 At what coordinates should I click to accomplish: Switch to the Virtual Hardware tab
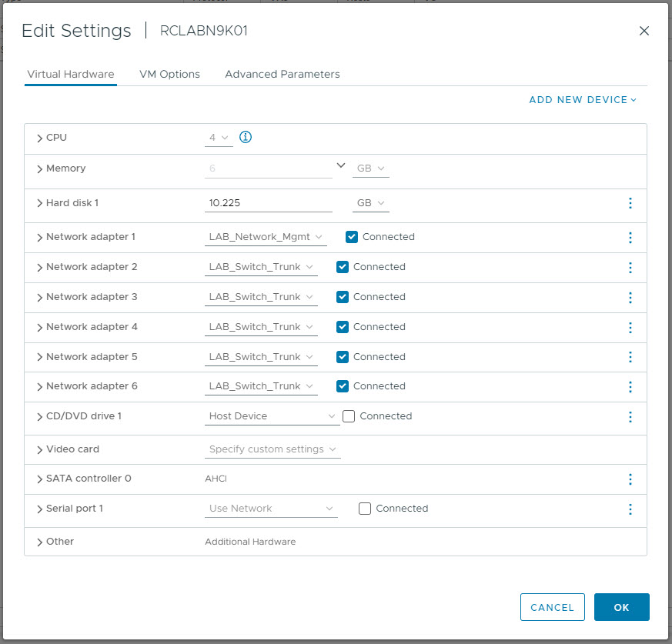click(x=71, y=74)
